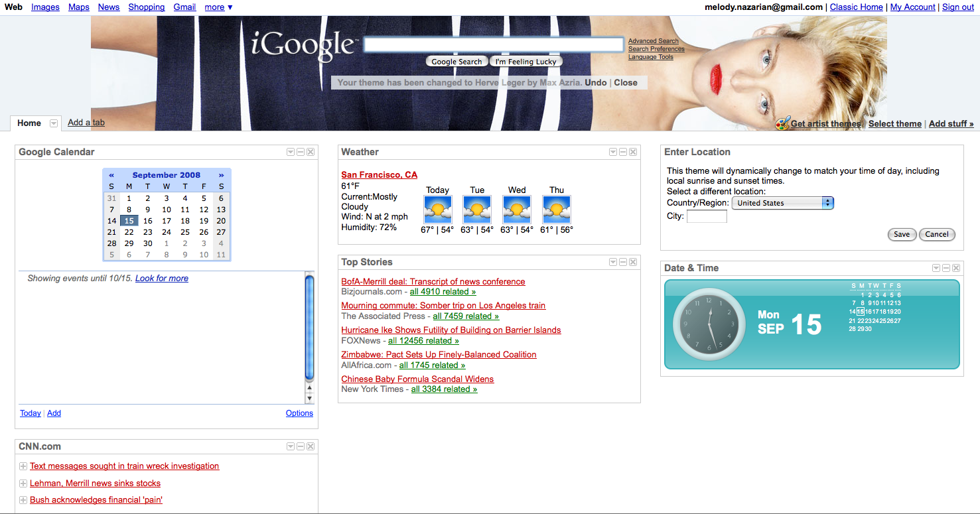Screen dimensions: 980x514
Task: Remove the Date & Time gadget
Action: point(956,268)
